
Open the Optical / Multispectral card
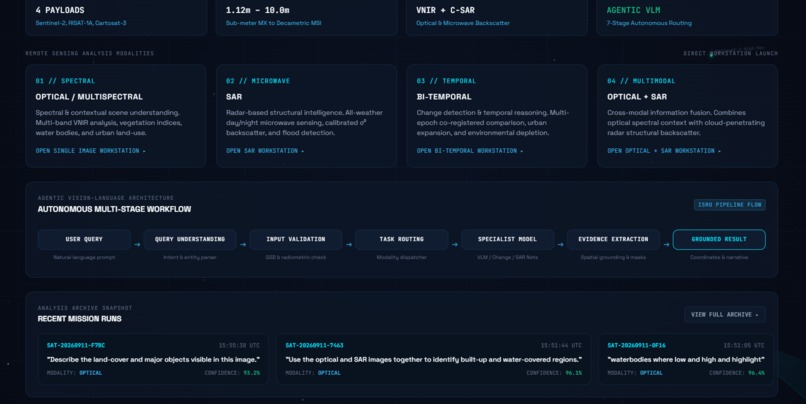tap(116, 116)
